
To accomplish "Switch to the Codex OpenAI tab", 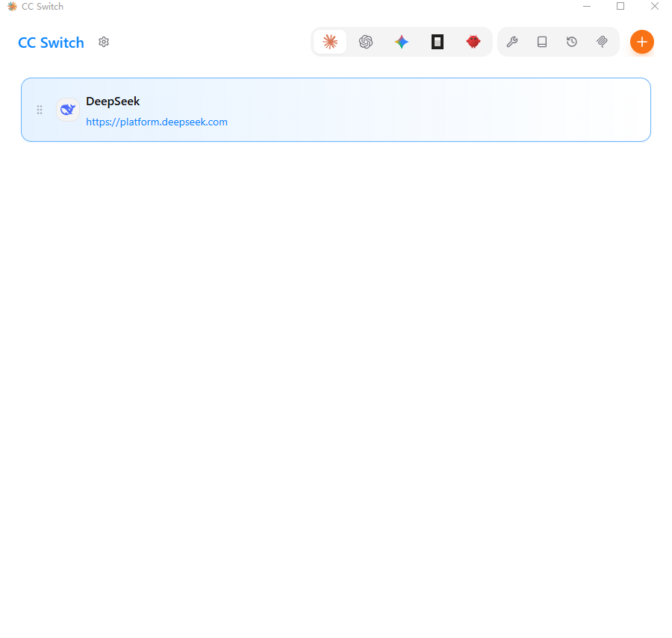I will 366,42.
